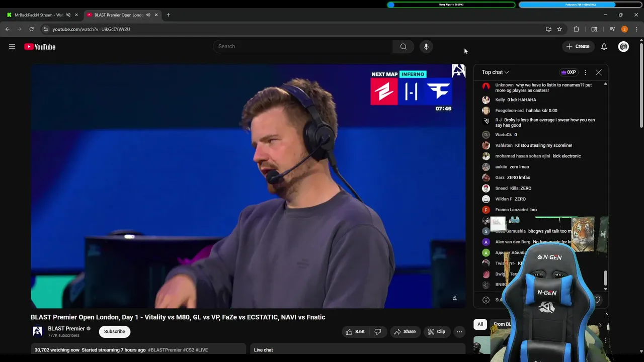Click the chat scrollbar down arrow
The image size is (644, 362).
(605, 289)
